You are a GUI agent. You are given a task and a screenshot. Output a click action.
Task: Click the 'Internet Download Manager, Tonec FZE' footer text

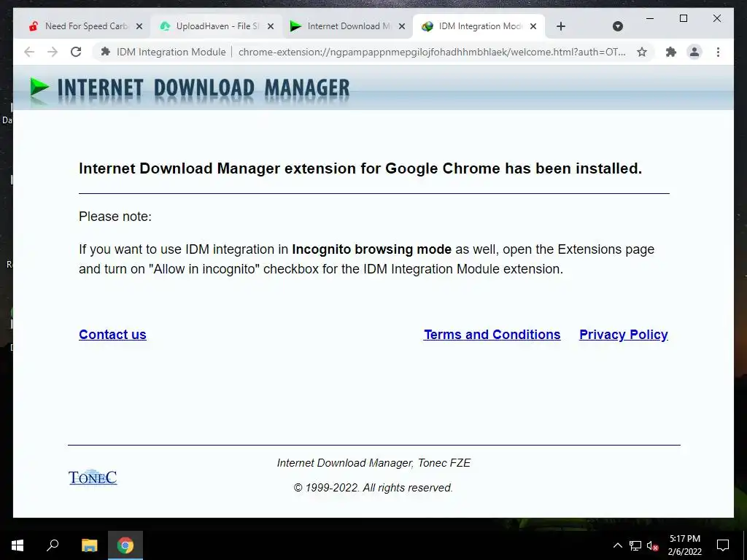coord(374,463)
